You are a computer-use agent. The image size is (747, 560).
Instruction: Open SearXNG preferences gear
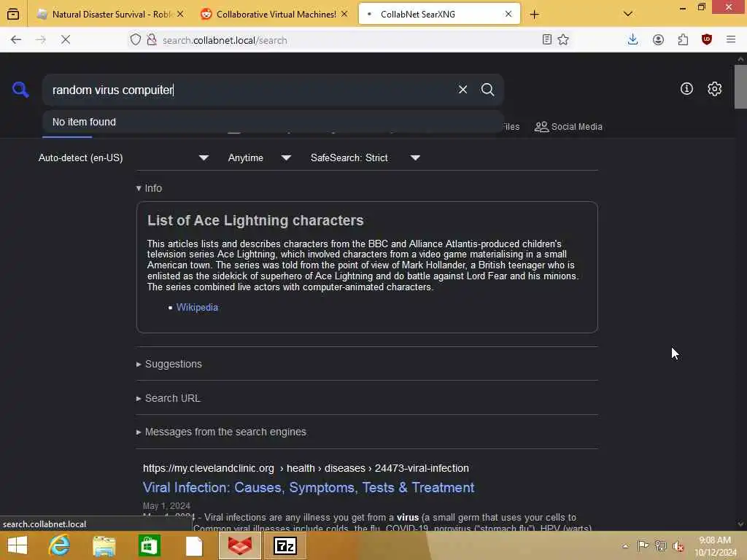click(714, 88)
